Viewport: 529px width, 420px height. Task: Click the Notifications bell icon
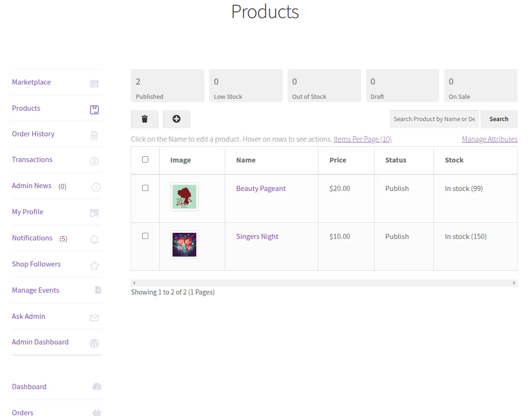click(95, 239)
